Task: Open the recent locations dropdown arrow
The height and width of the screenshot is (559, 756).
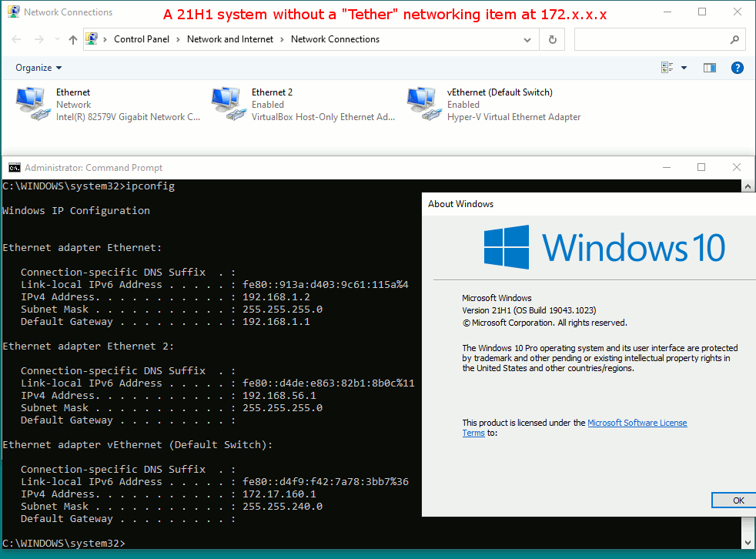Action: (58, 39)
